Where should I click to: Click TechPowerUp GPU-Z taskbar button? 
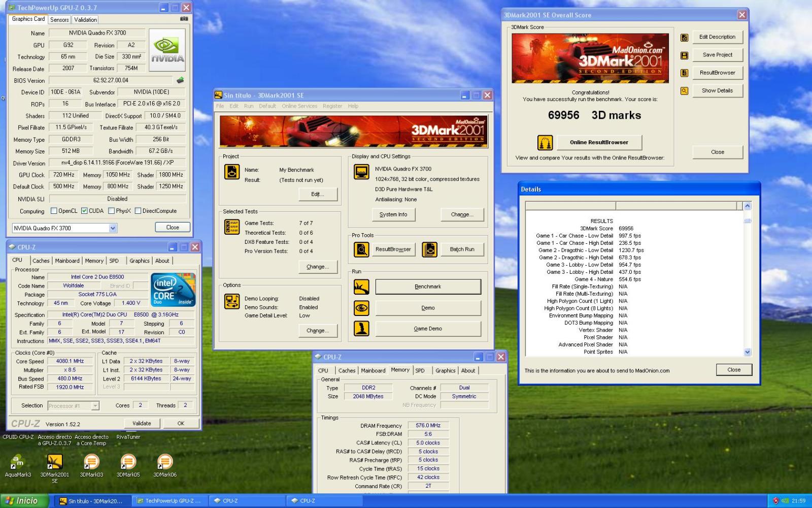[x=170, y=501]
